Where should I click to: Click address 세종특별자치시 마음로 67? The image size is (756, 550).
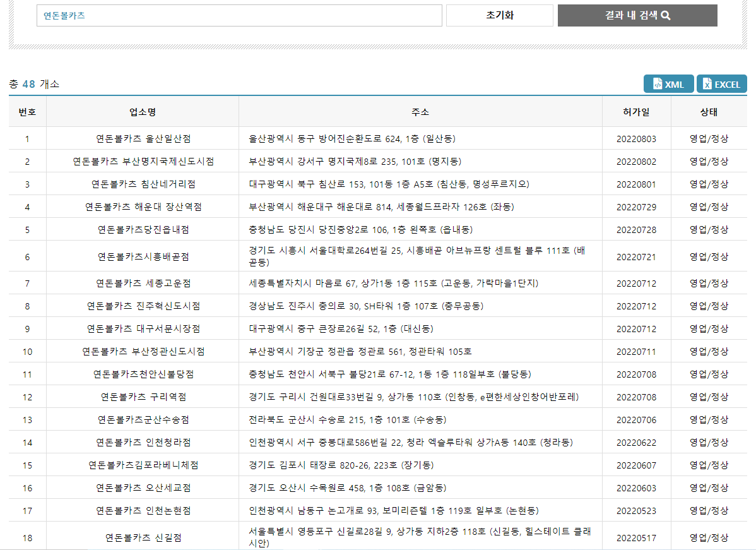pos(393,283)
